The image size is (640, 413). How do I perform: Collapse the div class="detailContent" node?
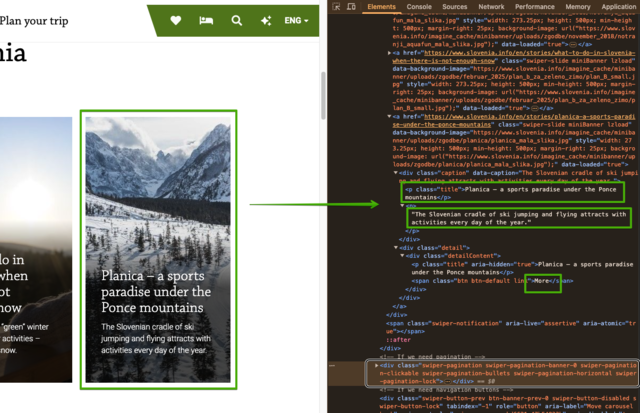[x=402, y=255]
